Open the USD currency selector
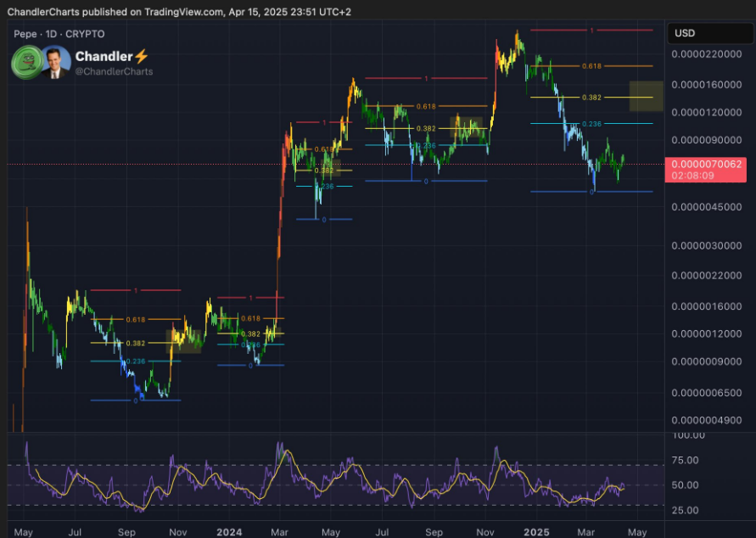 click(685, 34)
